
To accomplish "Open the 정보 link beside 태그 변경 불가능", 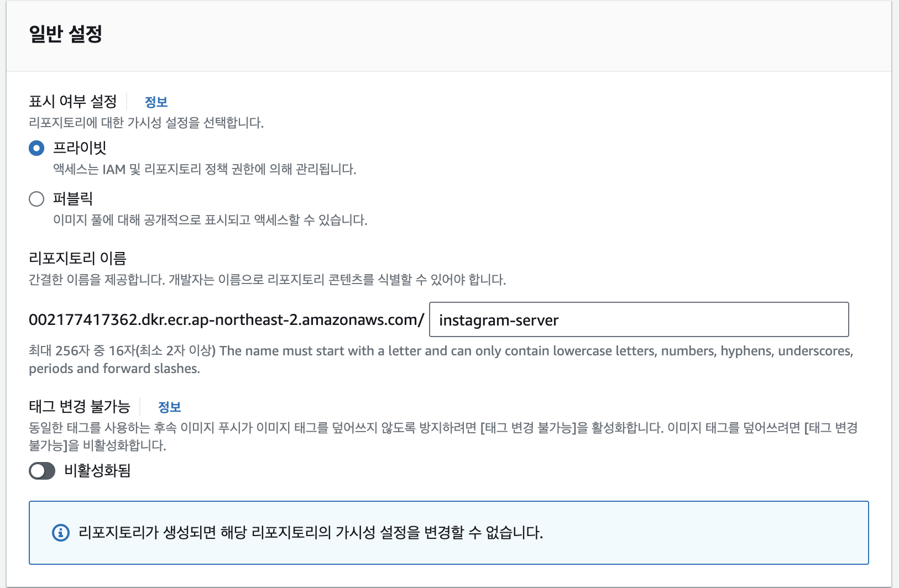I will tap(169, 407).
